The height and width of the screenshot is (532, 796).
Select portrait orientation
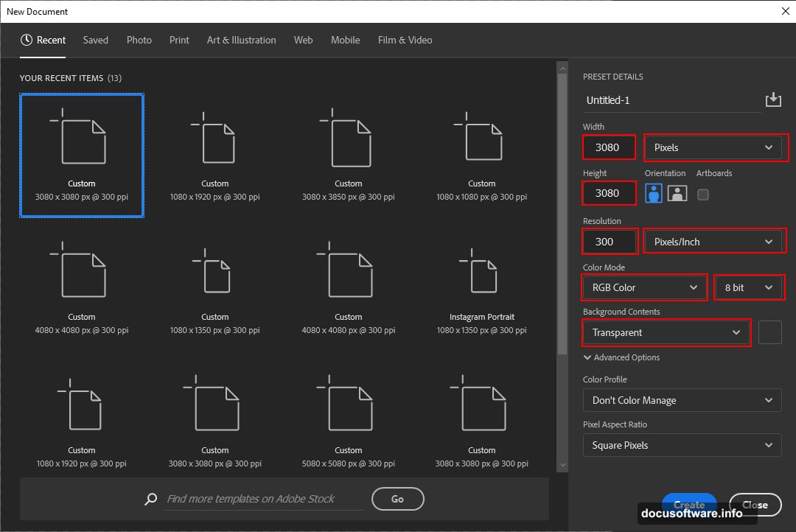pos(652,193)
